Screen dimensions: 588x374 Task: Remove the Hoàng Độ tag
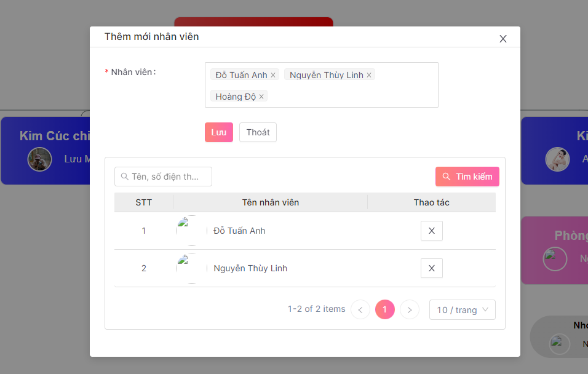[261, 97]
